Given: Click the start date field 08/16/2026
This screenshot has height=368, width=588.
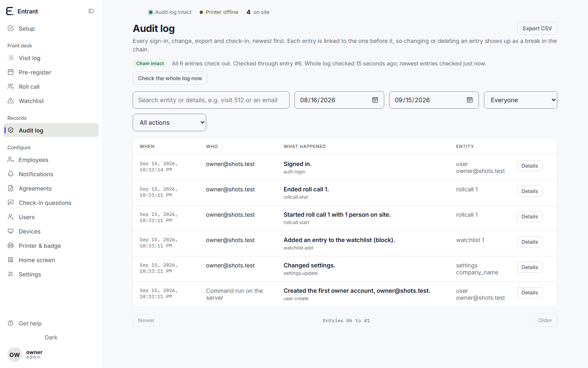Looking at the screenshot, I should coord(339,100).
